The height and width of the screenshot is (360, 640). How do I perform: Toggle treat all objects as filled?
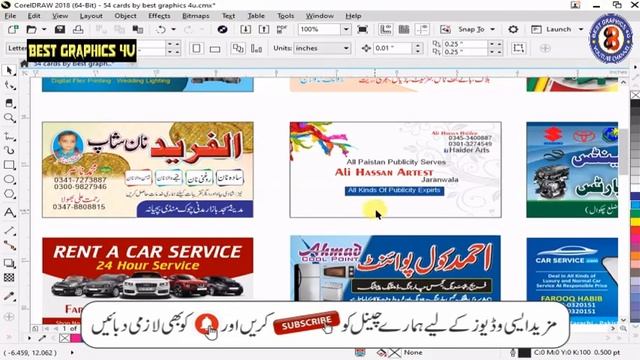coord(518,49)
